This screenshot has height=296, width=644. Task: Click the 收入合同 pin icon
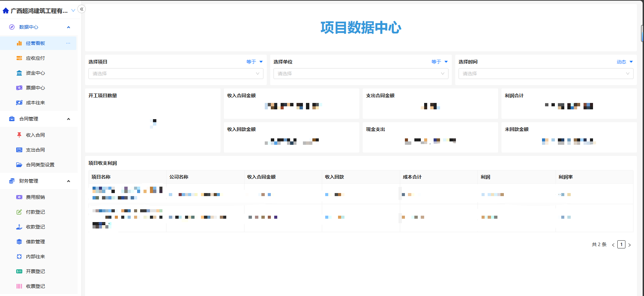point(19,135)
